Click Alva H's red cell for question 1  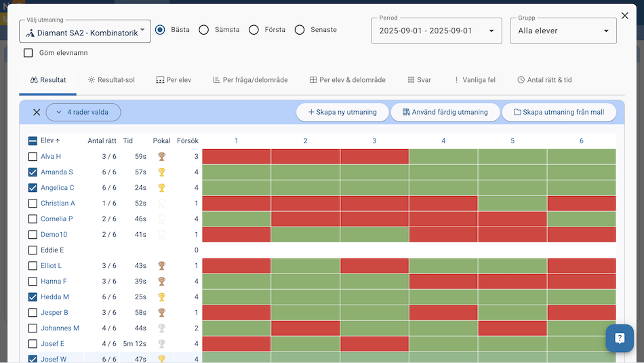point(237,157)
